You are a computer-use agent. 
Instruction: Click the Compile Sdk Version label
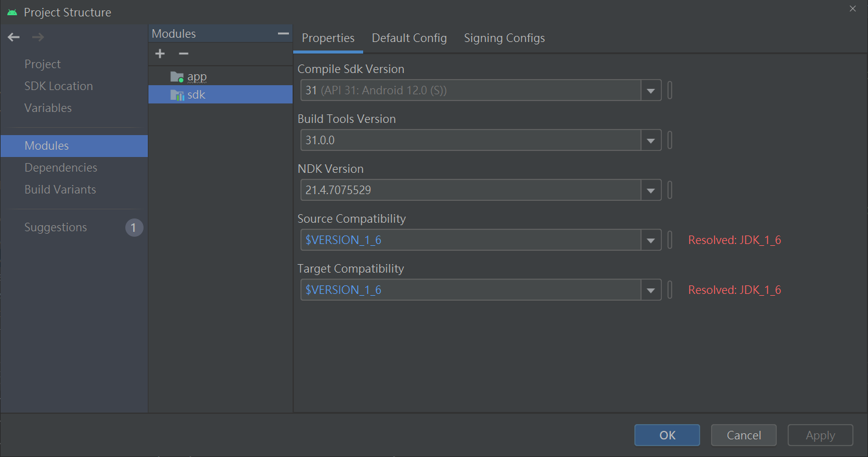click(351, 69)
